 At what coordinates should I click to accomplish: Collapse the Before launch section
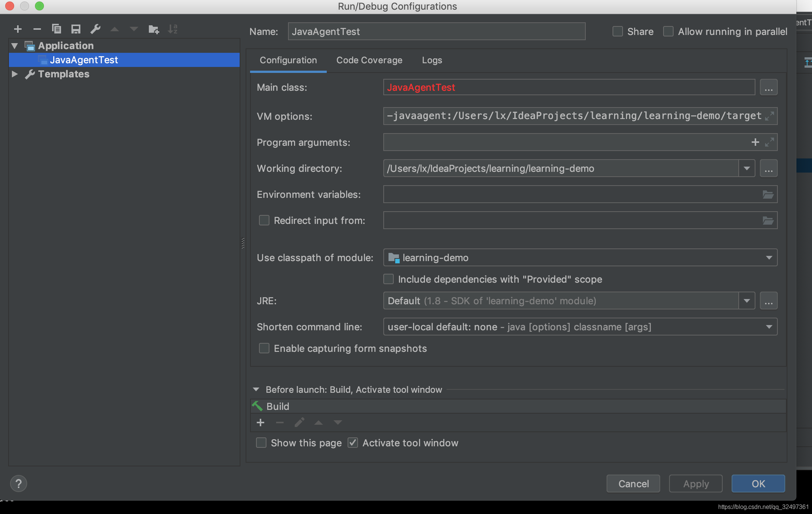(x=256, y=389)
